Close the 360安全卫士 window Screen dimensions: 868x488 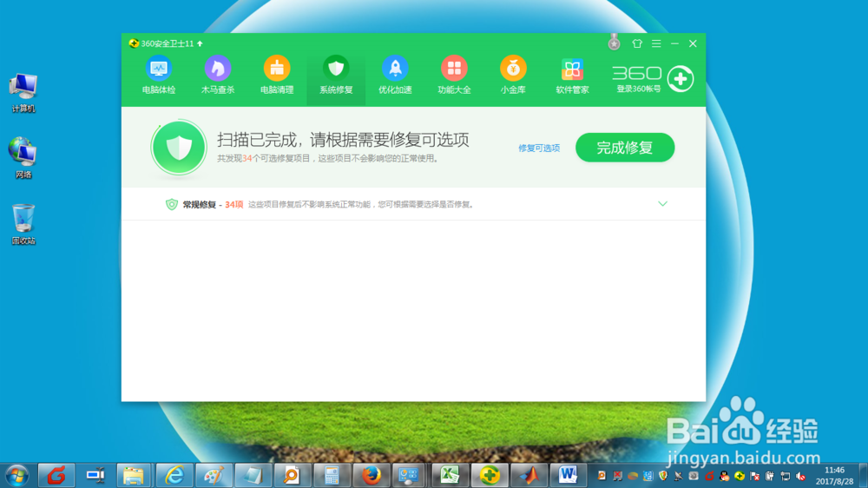pos(693,43)
